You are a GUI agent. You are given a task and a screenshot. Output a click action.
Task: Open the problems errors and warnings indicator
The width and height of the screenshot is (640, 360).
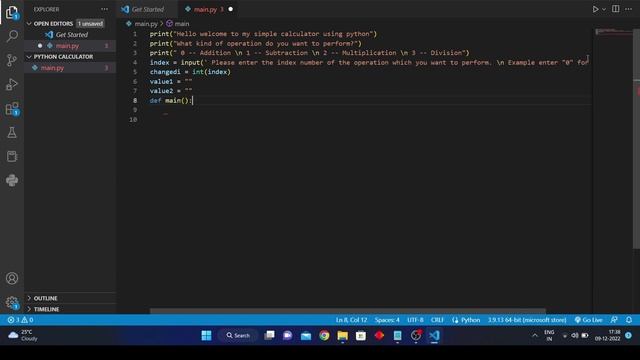[x=20, y=320]
